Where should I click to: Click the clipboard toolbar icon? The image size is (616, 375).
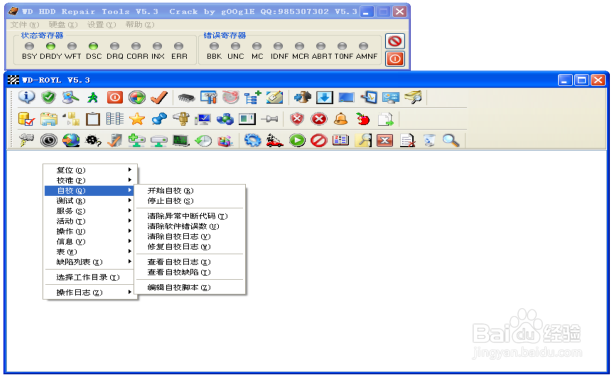tap(93, 119)
